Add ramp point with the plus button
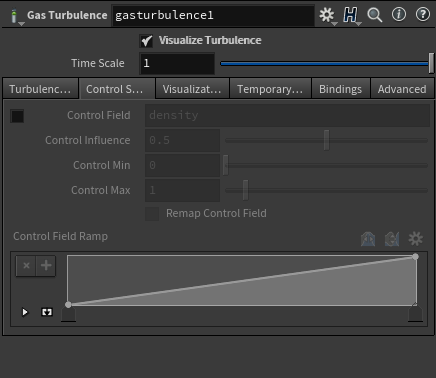Screen dimensions: 436x378 (x=46, y=266)
